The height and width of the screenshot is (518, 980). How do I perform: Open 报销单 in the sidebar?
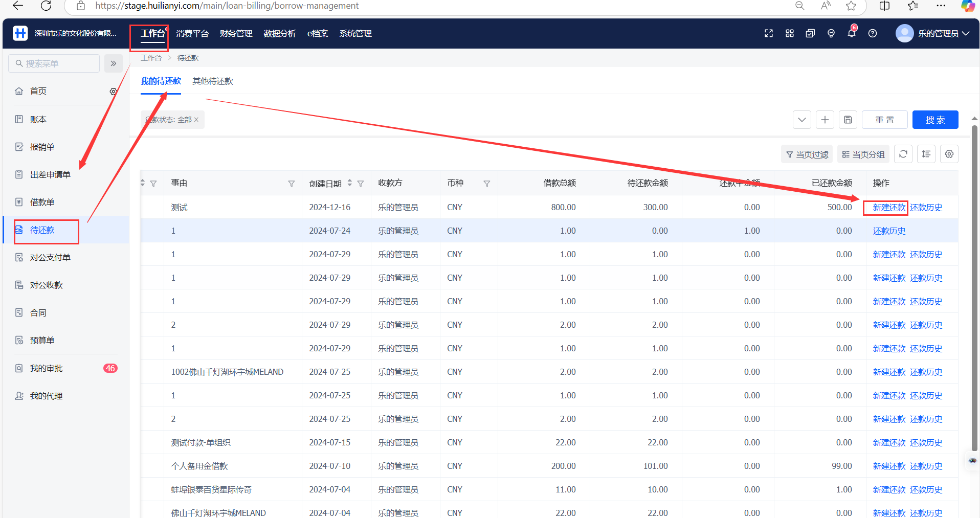42,147
